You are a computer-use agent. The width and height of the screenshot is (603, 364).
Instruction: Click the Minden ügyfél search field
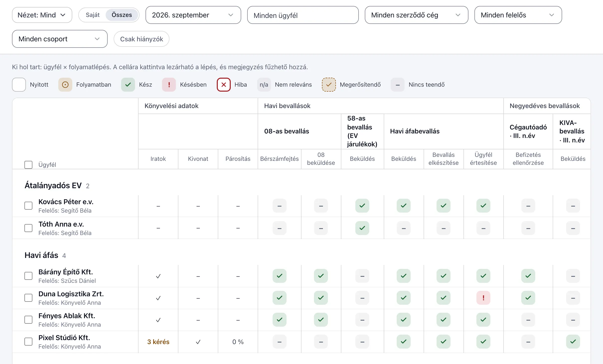[303, 15]
